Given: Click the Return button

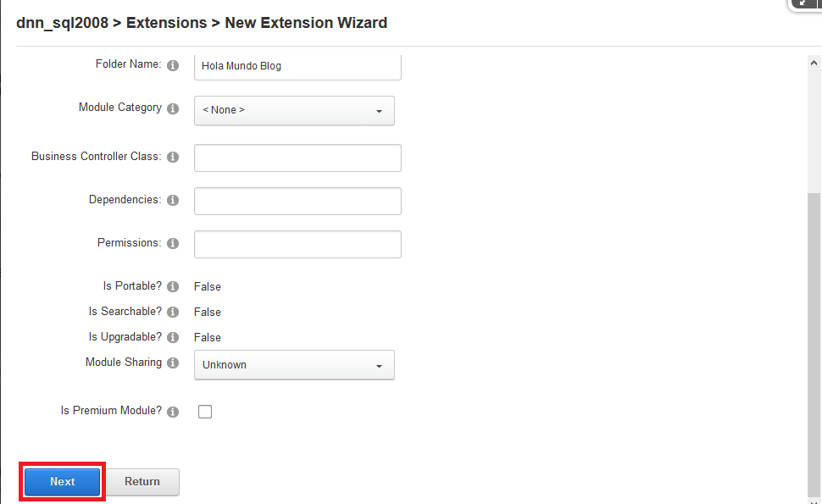Looking at the screenshot, I should click(x=142, y=482).
